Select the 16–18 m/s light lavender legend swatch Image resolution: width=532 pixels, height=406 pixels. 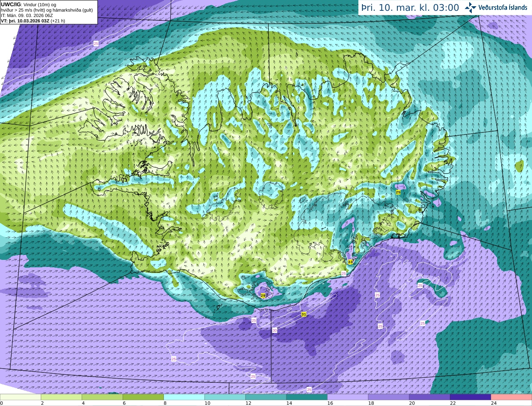coord(348,397)
